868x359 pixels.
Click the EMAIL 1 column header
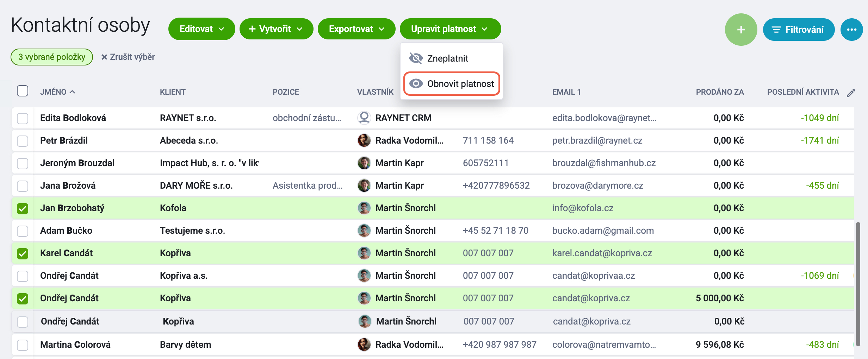point(566,92)
